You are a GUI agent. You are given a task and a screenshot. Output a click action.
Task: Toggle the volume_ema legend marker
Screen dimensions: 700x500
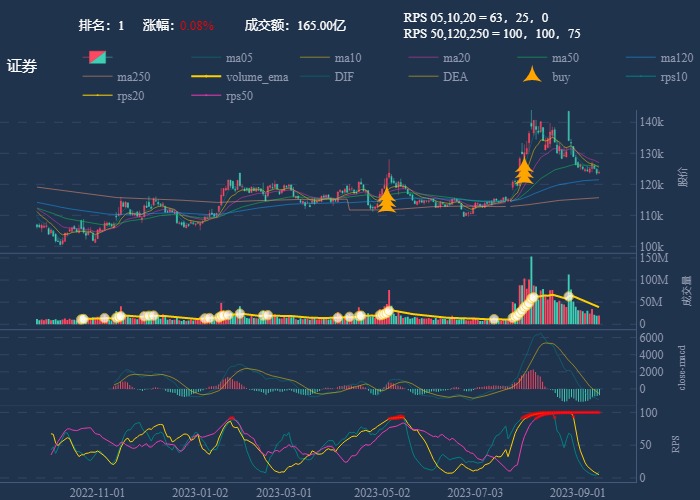(x=205, y=77)
